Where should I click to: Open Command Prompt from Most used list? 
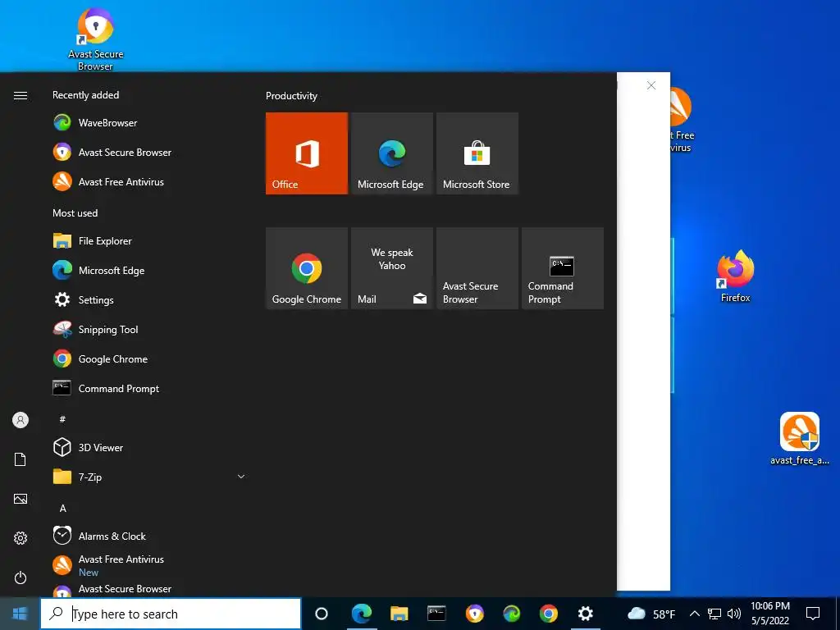(x=148, y=388)
